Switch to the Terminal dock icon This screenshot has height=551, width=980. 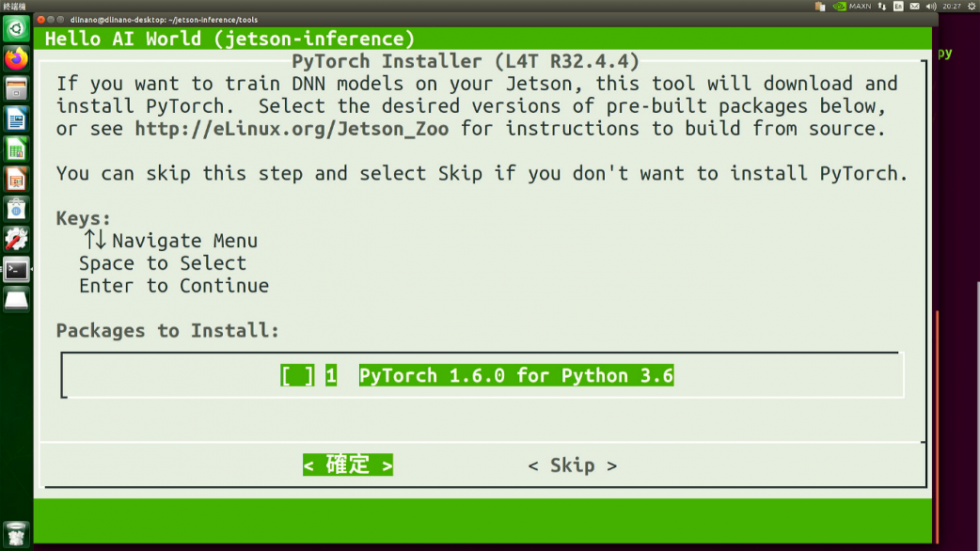tap(16, 269)
